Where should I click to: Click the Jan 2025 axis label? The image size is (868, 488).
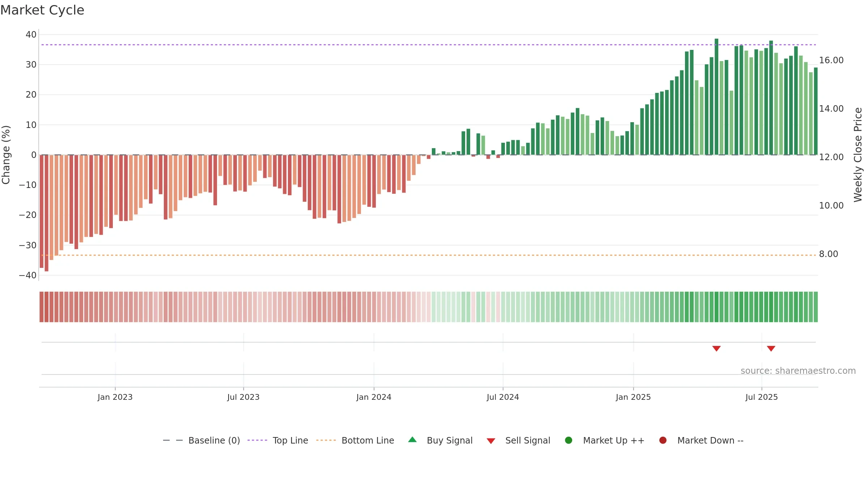pos(633,397)
